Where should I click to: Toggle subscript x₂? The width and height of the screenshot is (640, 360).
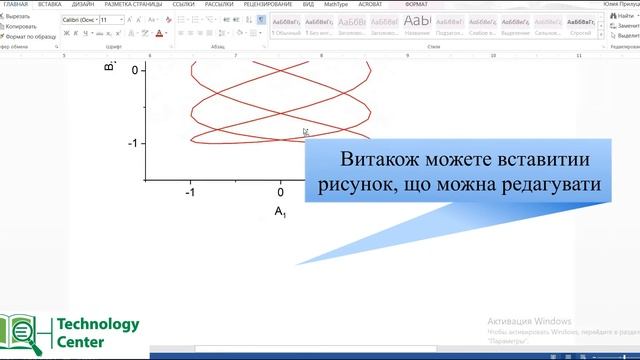(109, 33)
